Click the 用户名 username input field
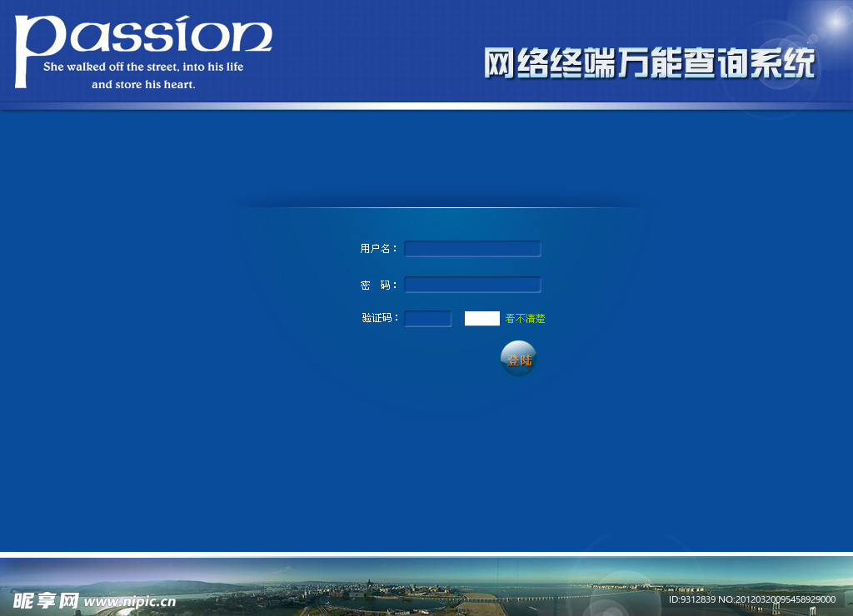This screenshot has width=853, height=616. (x=473, y=249)
